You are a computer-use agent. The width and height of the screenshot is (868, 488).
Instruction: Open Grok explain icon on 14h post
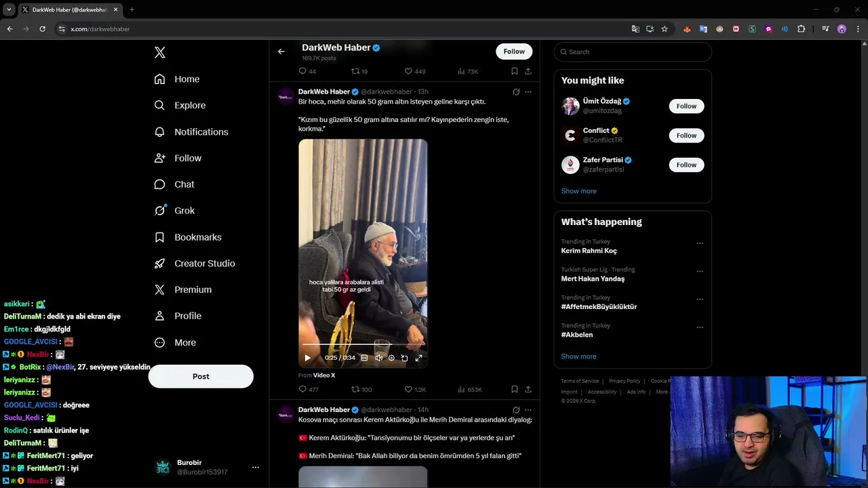tap(516, 410)
